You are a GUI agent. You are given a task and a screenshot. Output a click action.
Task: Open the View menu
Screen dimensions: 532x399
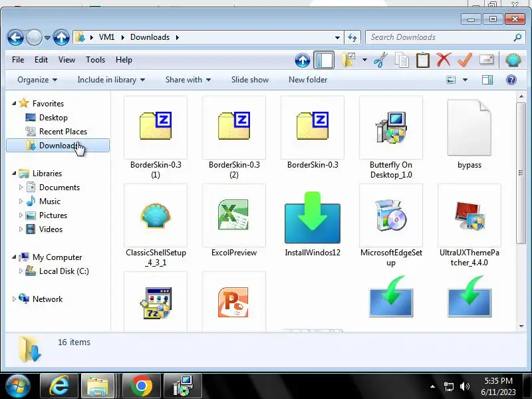[x=66, y=60]
